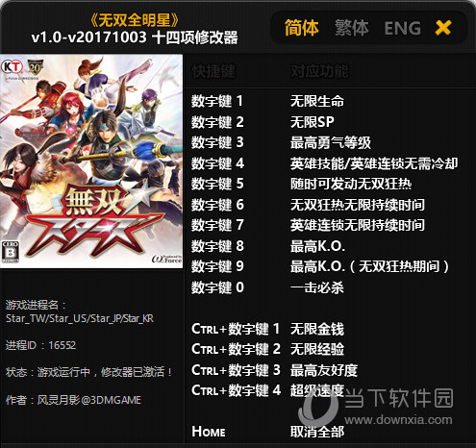Toggle 最高友好度 option
476x448 pixels.
tap(324, 370)
